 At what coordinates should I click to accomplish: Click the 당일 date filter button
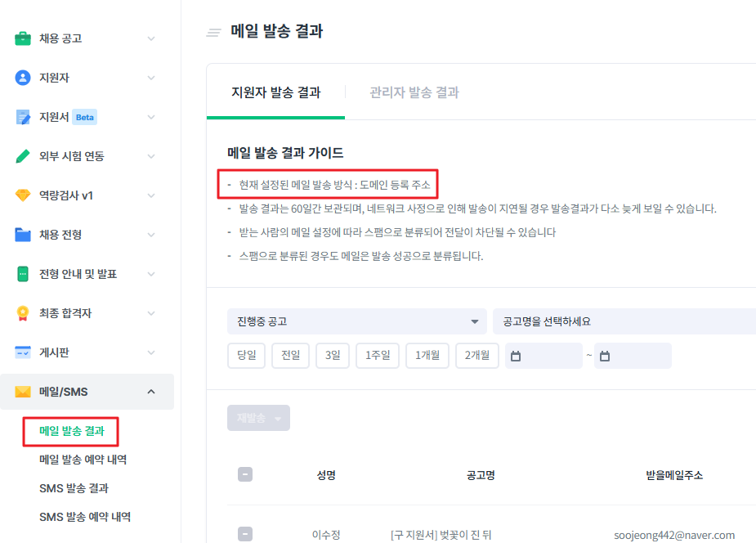coord(246,356)
